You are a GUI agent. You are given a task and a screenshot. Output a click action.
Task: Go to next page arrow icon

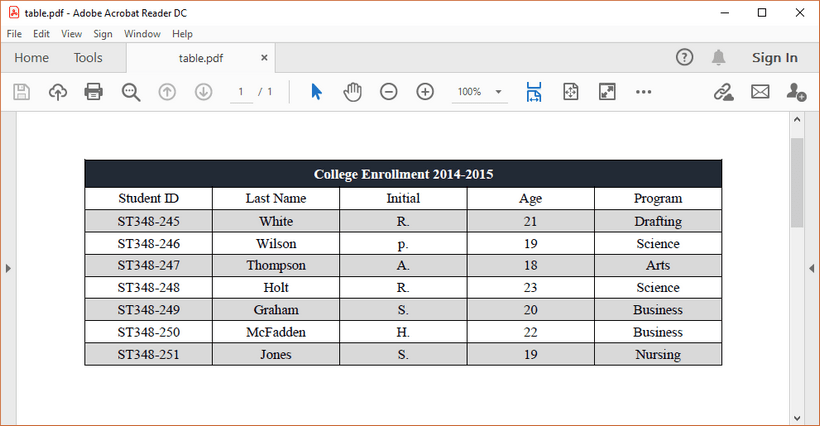pyautogui.click(x=203, y=92)
